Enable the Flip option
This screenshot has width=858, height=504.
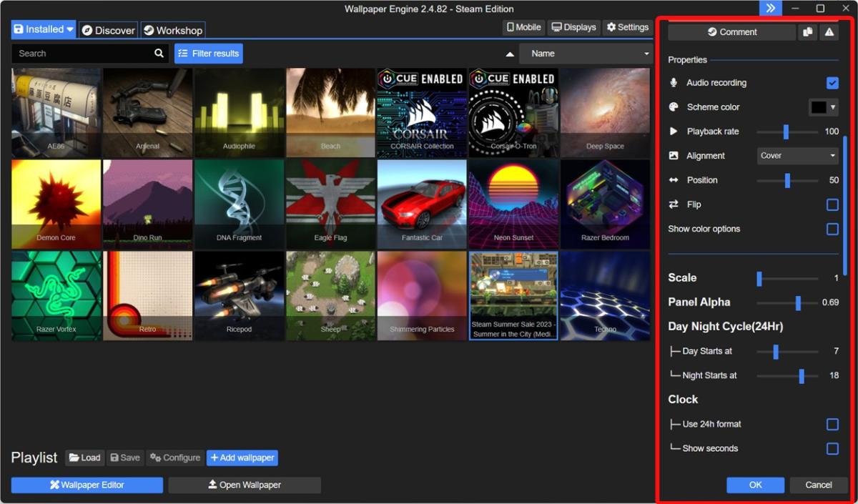(x=832, y=204)
